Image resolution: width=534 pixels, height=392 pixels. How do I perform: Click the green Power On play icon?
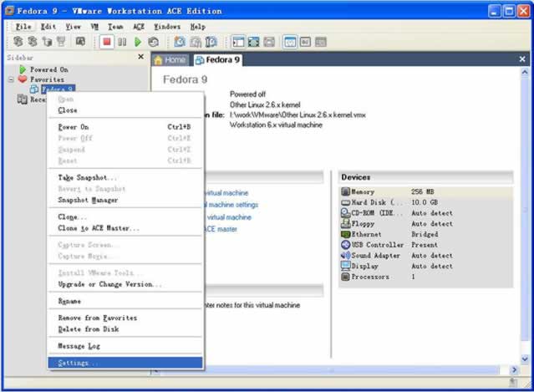138,42
